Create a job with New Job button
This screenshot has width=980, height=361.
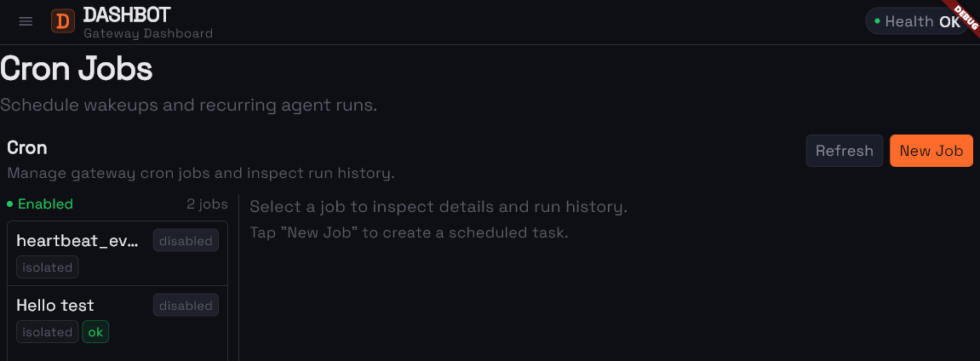coord(931,151)
